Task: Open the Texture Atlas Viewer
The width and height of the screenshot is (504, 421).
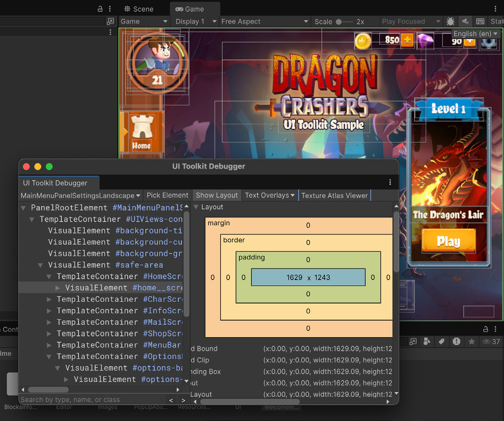Action: 334,195
